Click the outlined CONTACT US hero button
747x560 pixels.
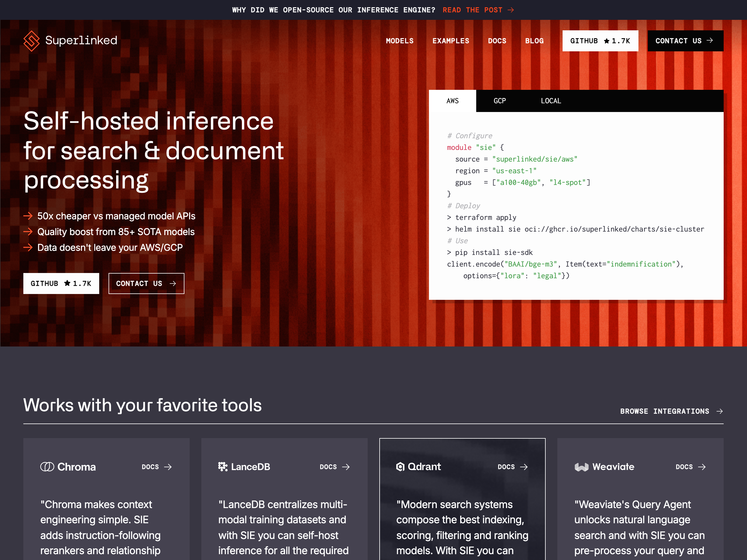tap(146, 283)
